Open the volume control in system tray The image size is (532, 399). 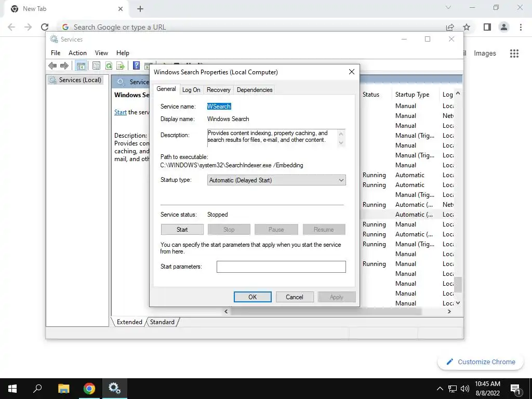[465, 389]
